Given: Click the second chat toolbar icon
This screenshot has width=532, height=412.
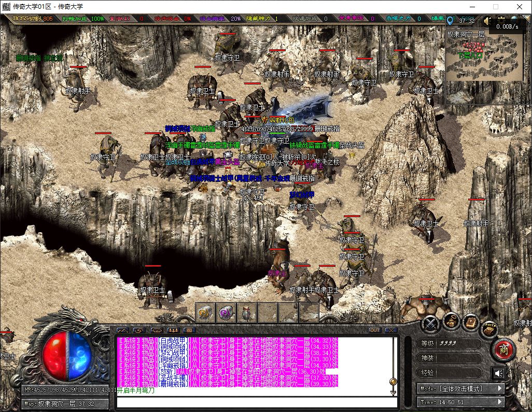Looking at the screenshot, I should click(x=139, y=330).
